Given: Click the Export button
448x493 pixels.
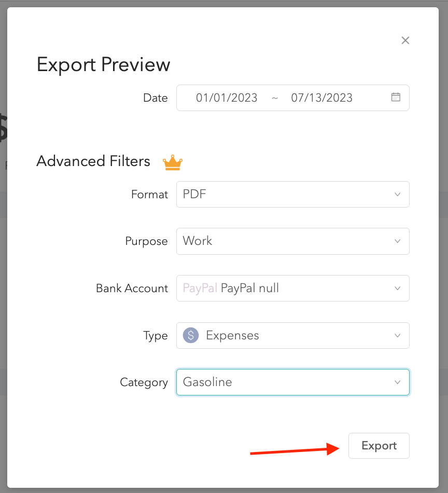Looking at the screenshot, I should click(379, 445).
